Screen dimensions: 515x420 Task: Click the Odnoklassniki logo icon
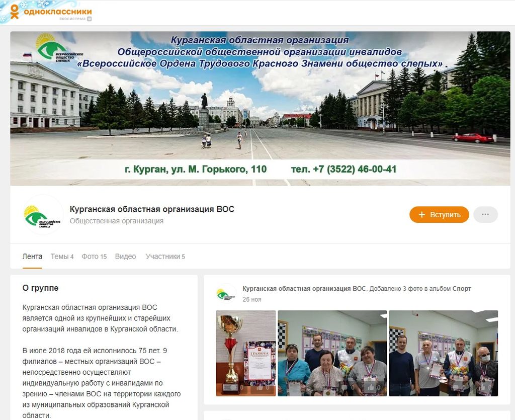coord(15,12)
